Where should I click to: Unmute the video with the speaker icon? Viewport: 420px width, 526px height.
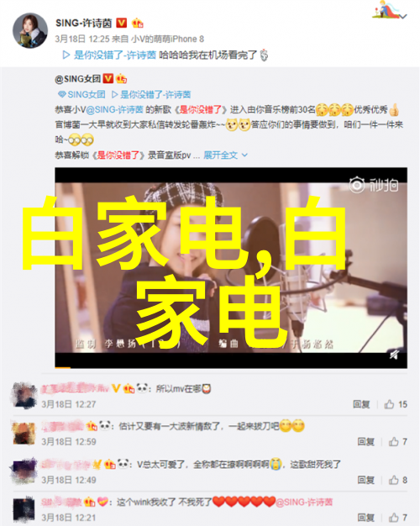pyautogui.click(x=394, y=355)
